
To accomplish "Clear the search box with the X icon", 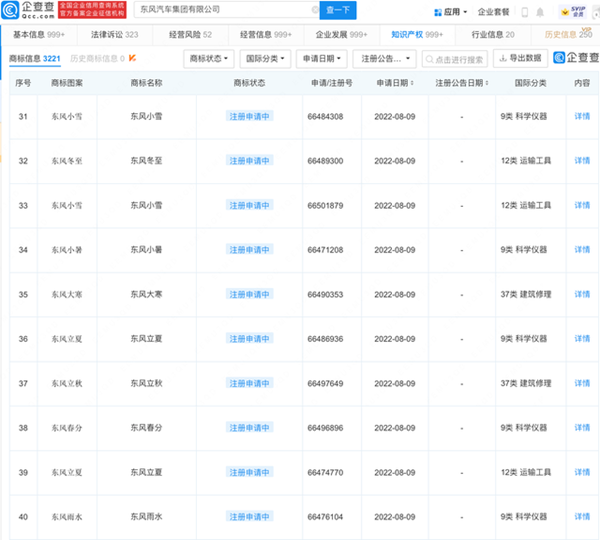I will pyautogui.click(x=315, y=10).
